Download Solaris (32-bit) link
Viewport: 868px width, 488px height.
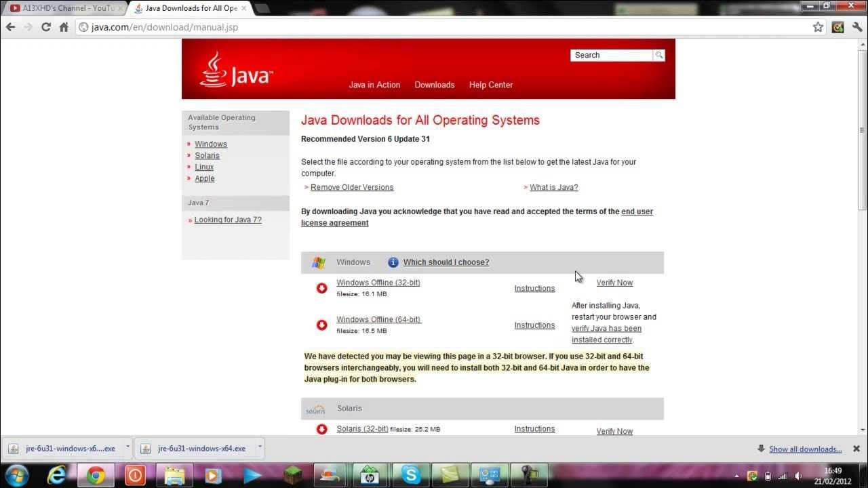[x=362, y=429]
